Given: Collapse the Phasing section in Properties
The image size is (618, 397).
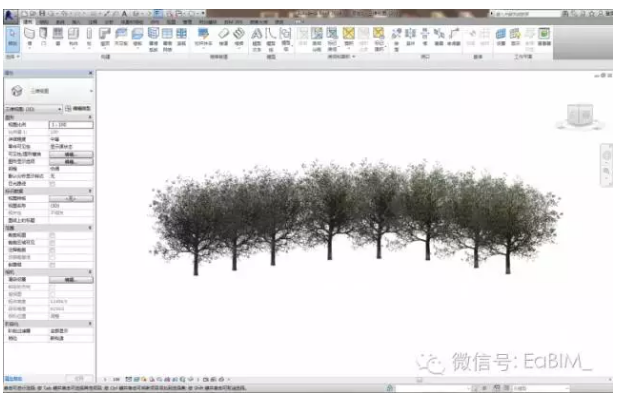Looking at the screenshot, I should 90,324.
